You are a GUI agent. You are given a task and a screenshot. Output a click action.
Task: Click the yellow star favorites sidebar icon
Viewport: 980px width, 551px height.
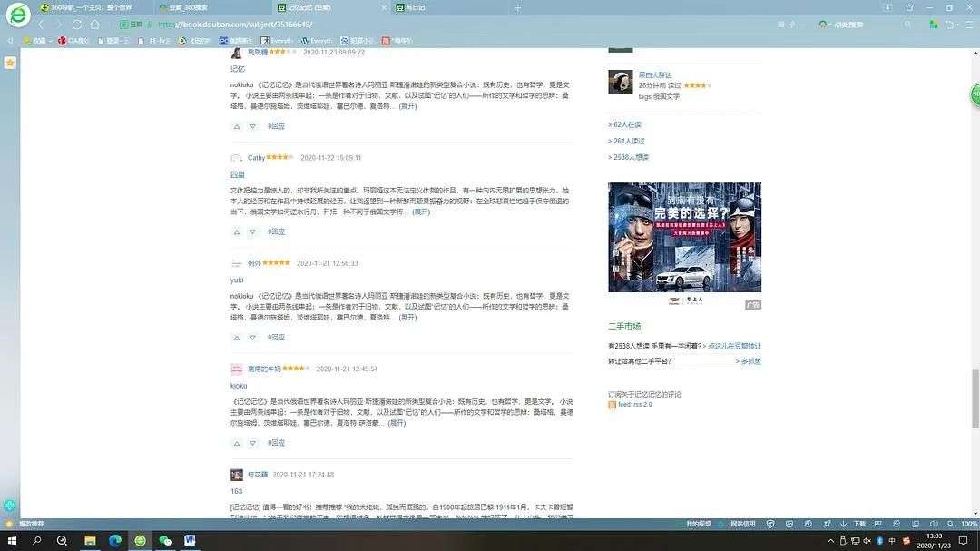tap(10, 63)
